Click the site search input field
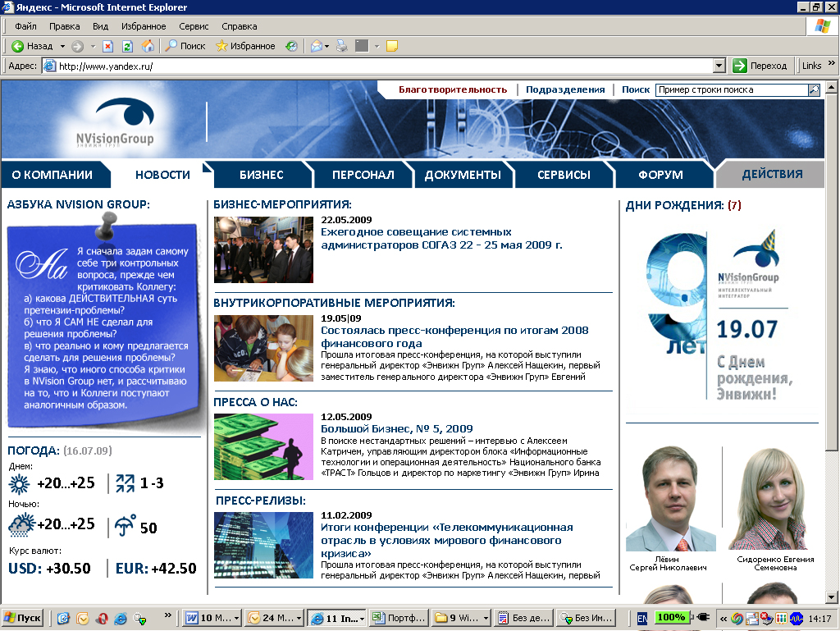Image resolution: width=840 pixels, height=631 pixels. 730,89
